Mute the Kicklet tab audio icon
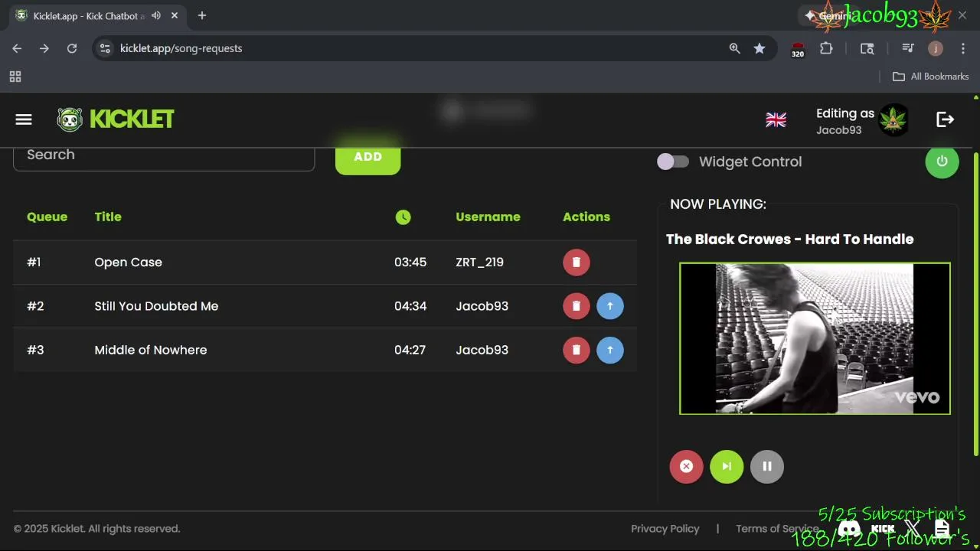The width and height of the screenshot is (980, 551). (x=156, y=15)
